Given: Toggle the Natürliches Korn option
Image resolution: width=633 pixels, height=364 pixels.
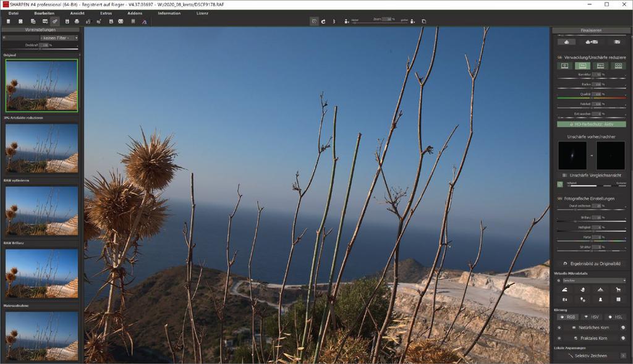Looking at the screenshot, I should click(x=590, y=328).
